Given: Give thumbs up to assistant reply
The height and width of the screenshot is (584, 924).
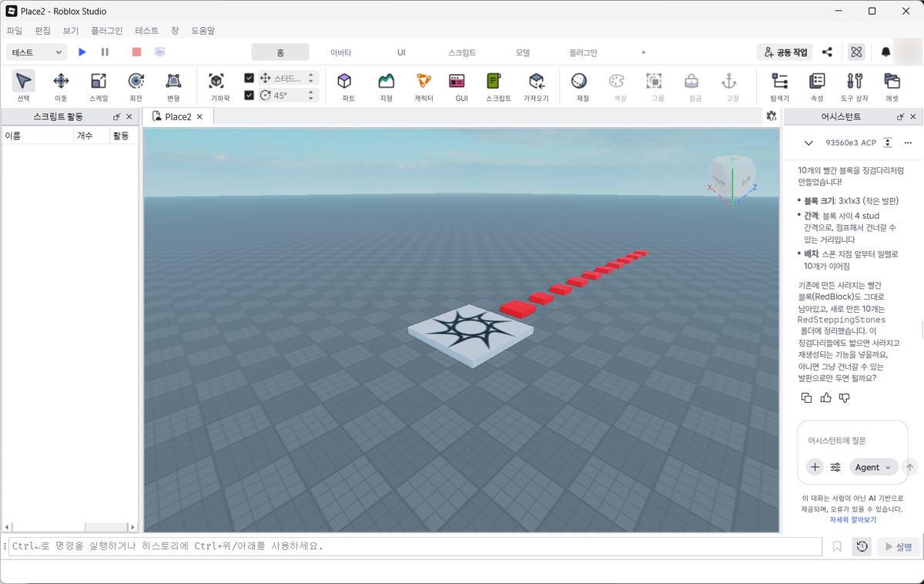Looking at the screenshot, I should [x=825, y=398].
